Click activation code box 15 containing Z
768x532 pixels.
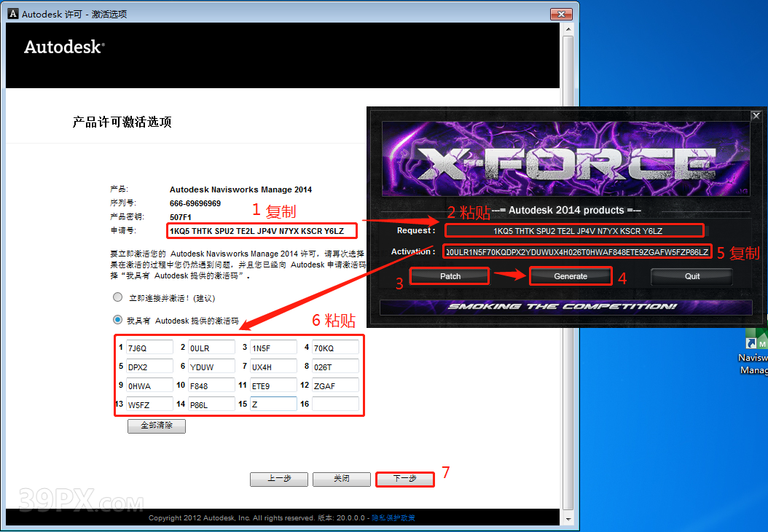tap(273, 404)
